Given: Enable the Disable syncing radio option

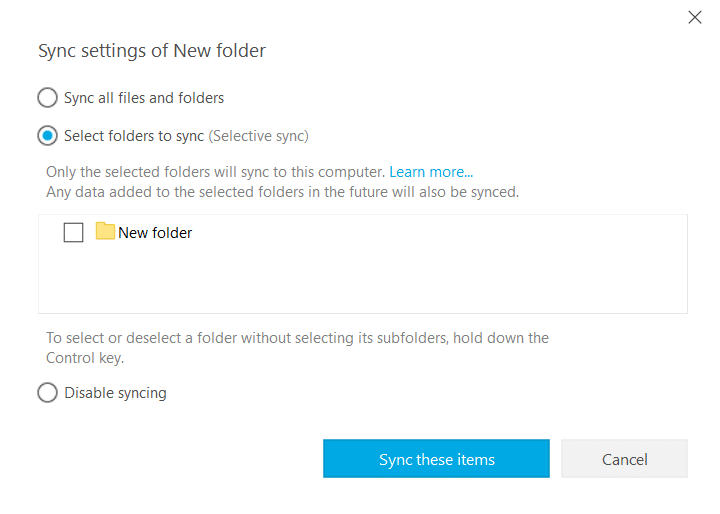Looking at the screenshot, I should coord(47,393).
